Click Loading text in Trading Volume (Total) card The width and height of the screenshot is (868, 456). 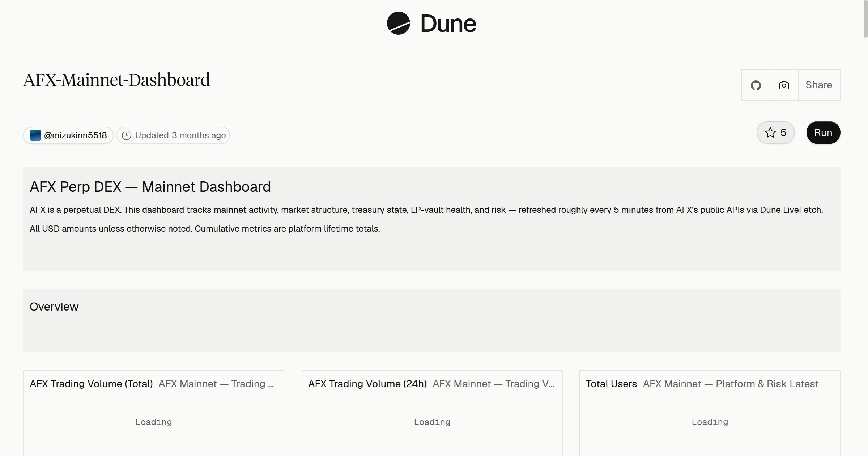(x=153, y=422)
